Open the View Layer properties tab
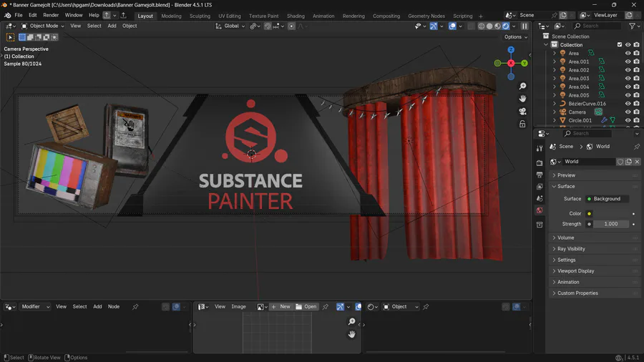The width and height of the screenshot is (644, 362). tap(540, 187)
